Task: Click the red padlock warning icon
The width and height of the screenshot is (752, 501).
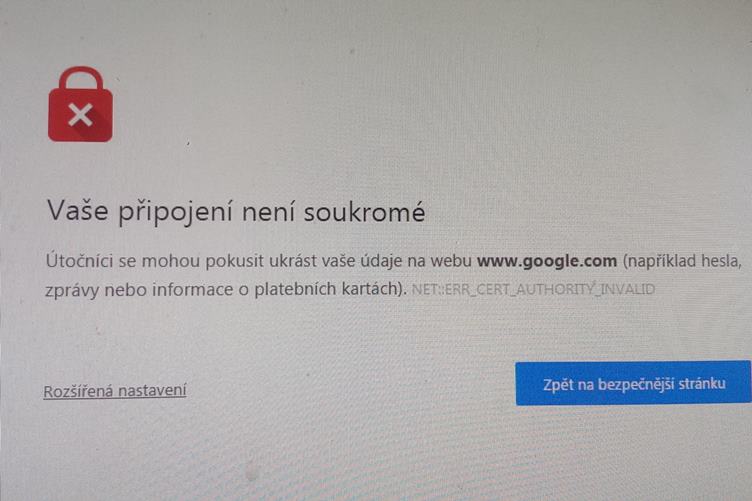Action: tap(81, 104)
